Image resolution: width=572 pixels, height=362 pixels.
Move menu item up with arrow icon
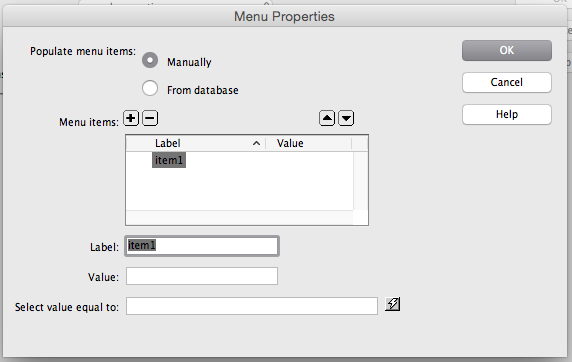[327, 118]
